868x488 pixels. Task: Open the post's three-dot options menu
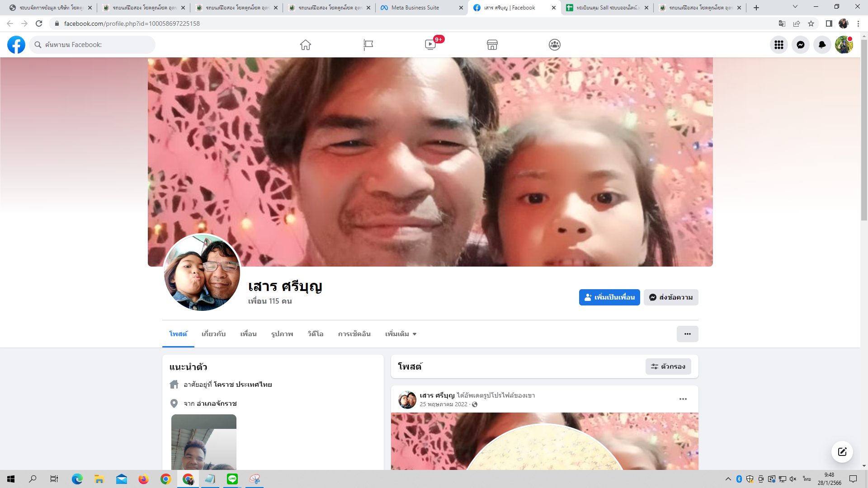pos(683,399)
